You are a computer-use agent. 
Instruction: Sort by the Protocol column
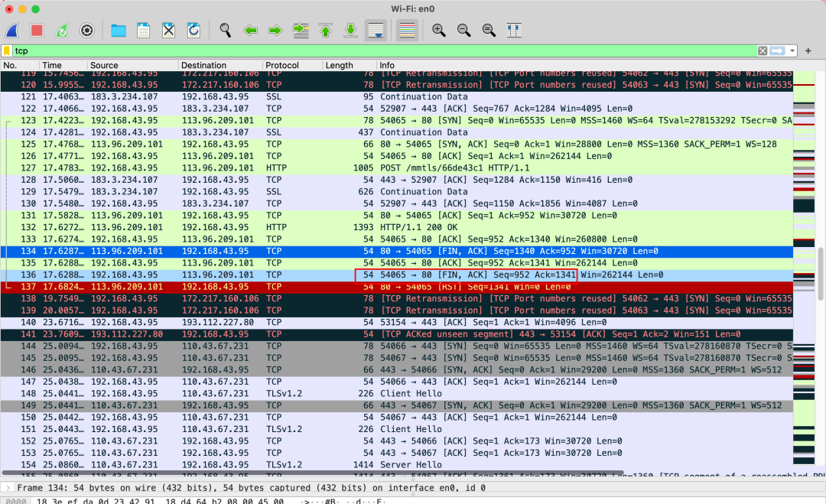click(292, 65)
